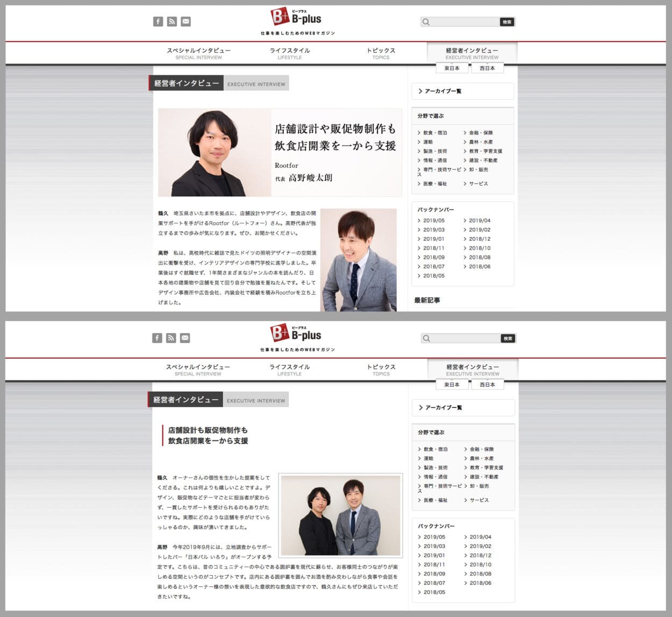Click the search field in the upper page
Viewport: 672px width, 617px height.
(x=461, y=22)
